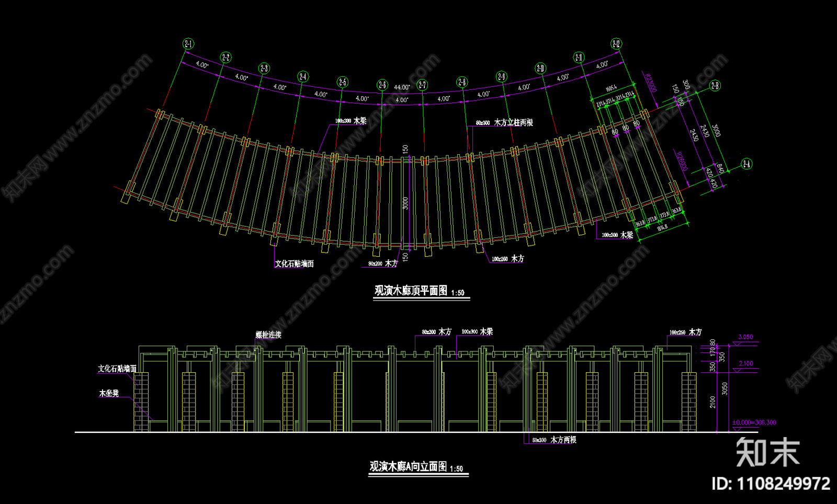Image resolution: width=837 pixels, height=504 pixels.
Task: Click the 1605.4 dimension text
Action: 611,88
